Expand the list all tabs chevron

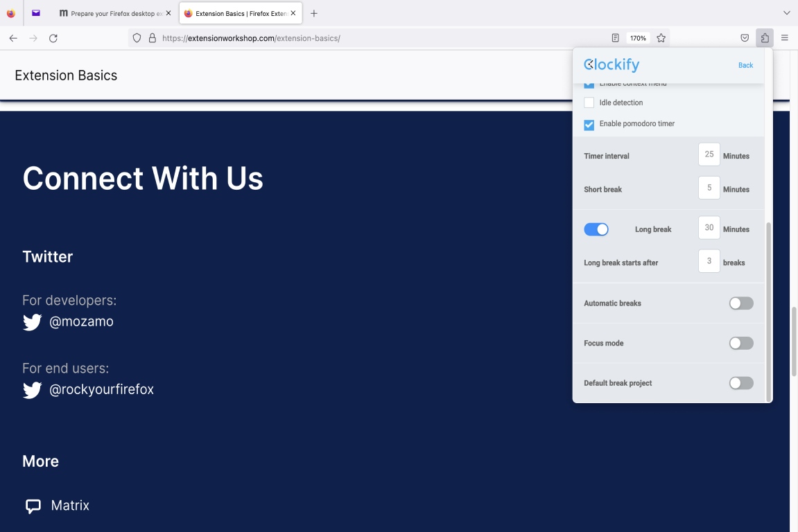[787, 12]
